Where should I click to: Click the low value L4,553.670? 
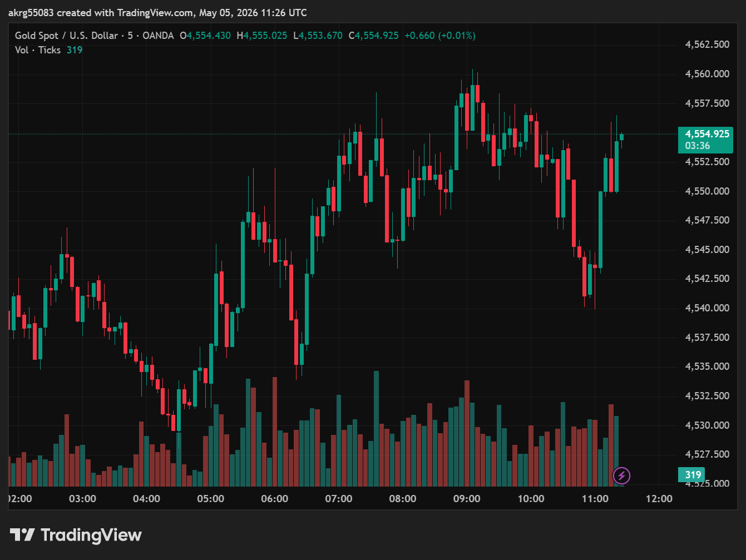[318, 36]
